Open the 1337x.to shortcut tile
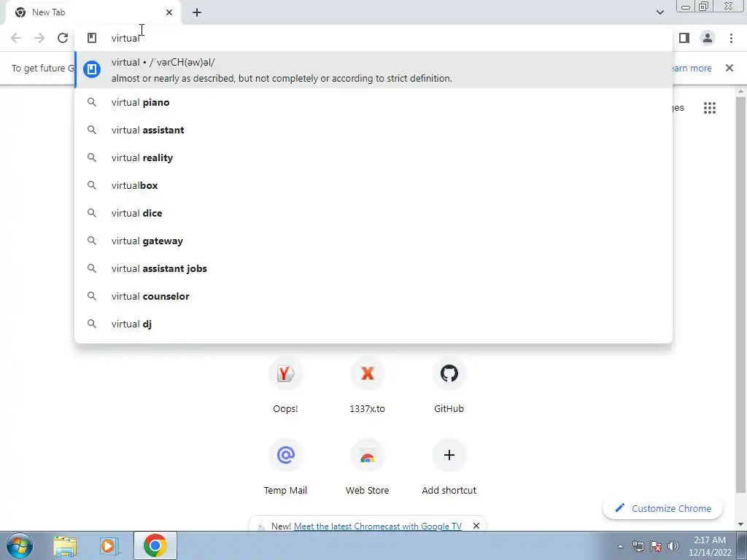Image resolution: width=747 pixels, height=560 pixels. 368,385
